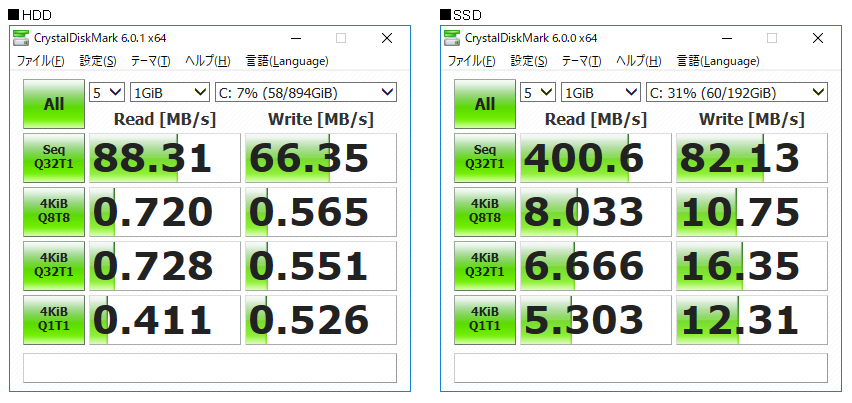Click HDD 4KiB Q1T1 read value 0.411
Image resolution: width=852 pixels, height=403 pixels.
165,319
